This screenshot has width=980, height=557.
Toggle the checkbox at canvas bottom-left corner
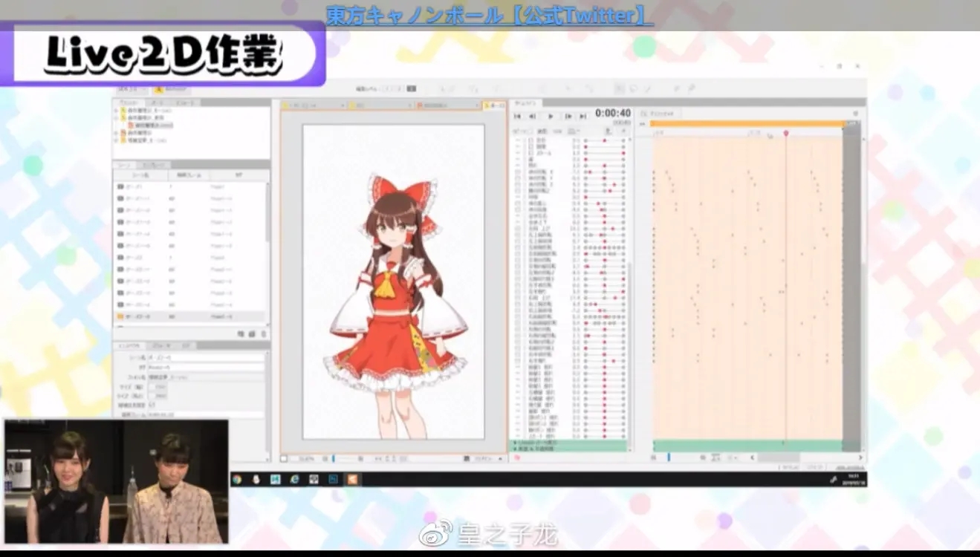285,458
